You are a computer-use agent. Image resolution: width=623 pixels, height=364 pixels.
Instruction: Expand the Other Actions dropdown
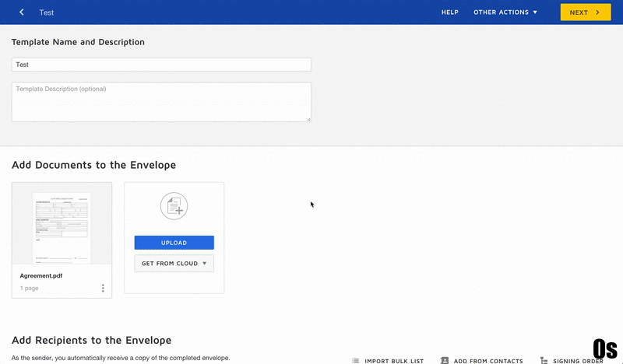(505, 12)
